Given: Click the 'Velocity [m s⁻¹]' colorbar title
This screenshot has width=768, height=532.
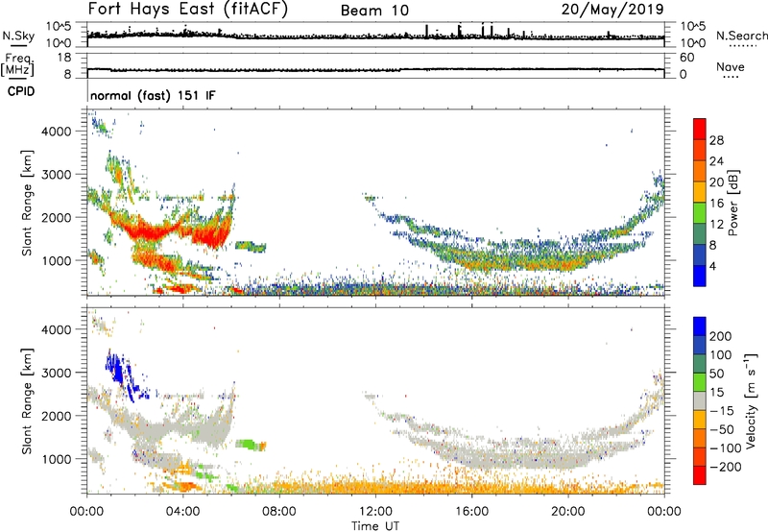Looking at the screenshot, I should (x=751, y=400).
